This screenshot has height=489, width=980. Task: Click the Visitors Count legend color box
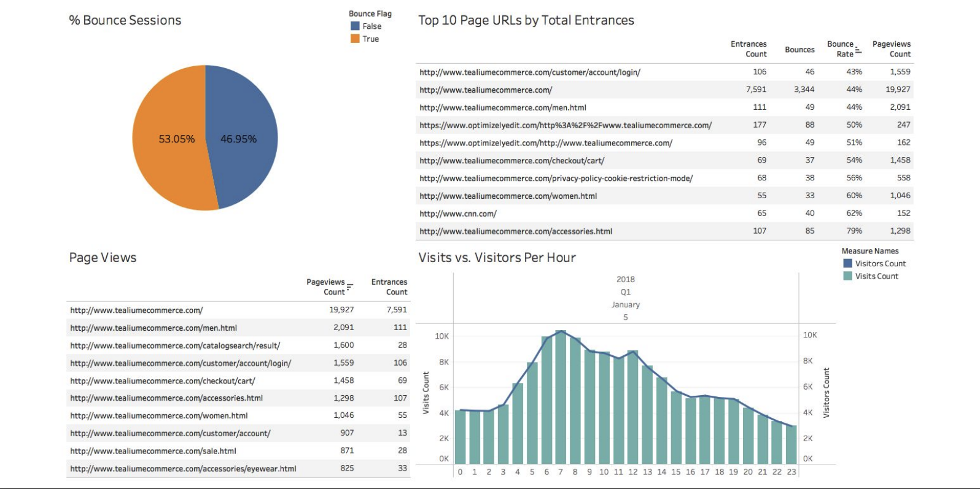click(x=847, y=263)
